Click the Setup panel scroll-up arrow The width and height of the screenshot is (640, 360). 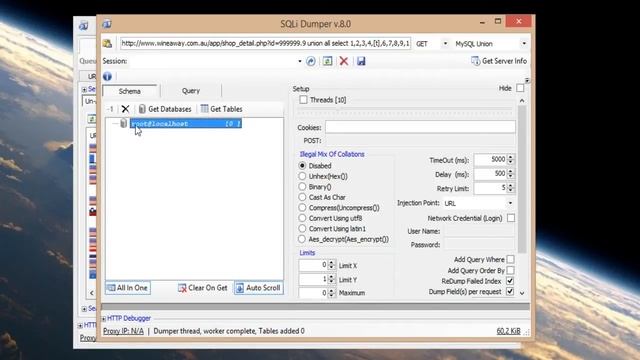click(x=522, y=100)
